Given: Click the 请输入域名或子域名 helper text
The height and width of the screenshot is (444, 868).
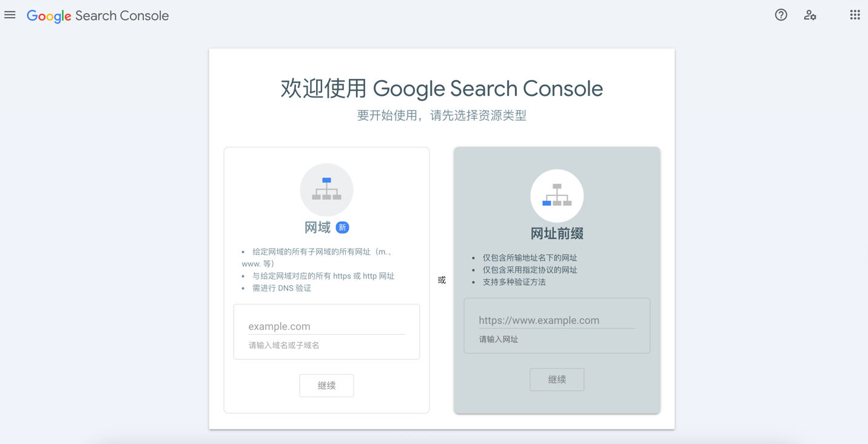Looking at the screenshot, I should 284,345.
